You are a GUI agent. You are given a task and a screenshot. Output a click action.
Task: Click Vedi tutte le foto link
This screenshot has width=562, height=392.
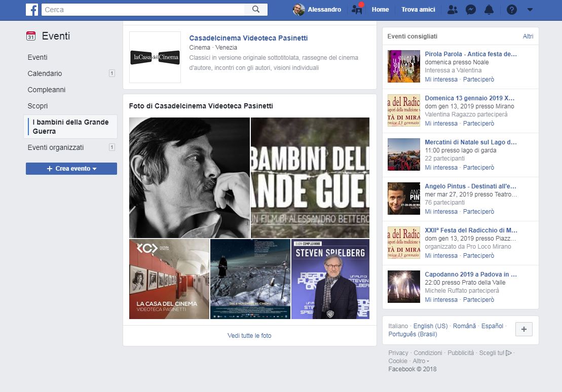249,336
